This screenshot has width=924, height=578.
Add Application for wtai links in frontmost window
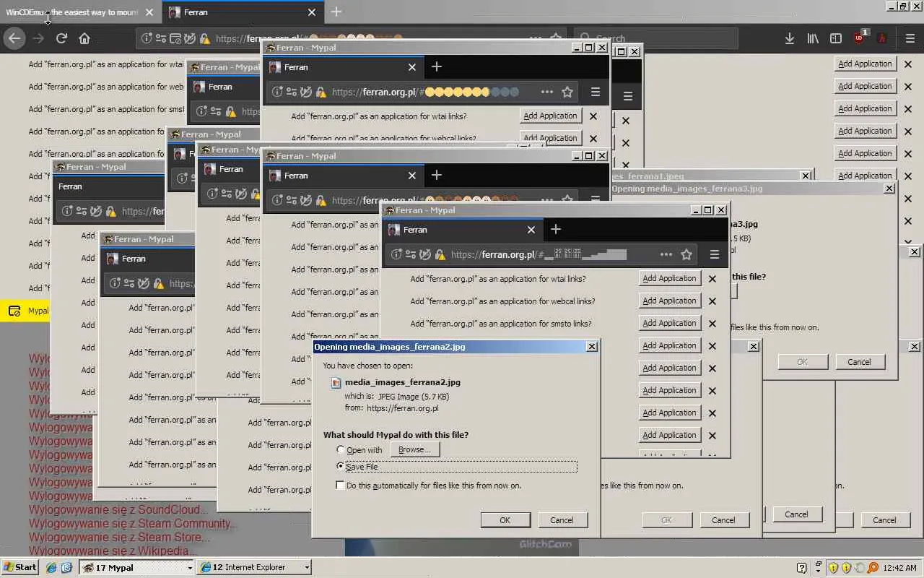pyautogui.click(x=669, y=278)
